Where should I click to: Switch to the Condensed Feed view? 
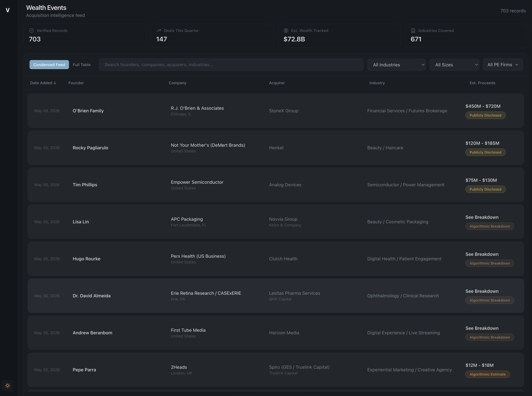coord(49,65)
